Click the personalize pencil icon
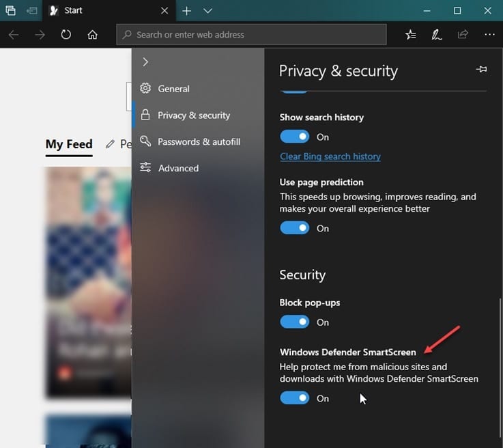The image size is (503, 448). point(110,144)
